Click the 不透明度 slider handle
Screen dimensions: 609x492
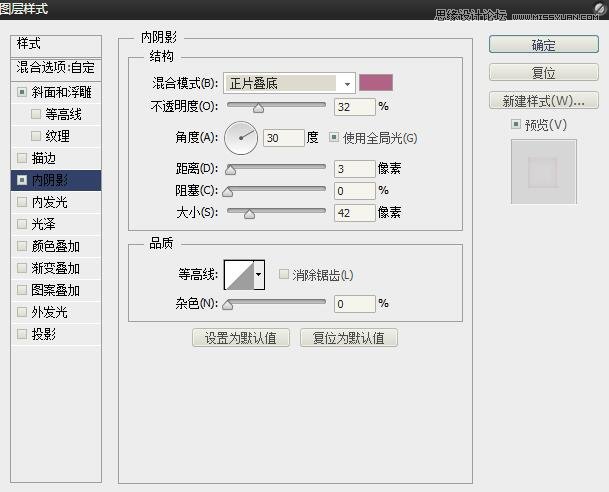click(258, 108)
